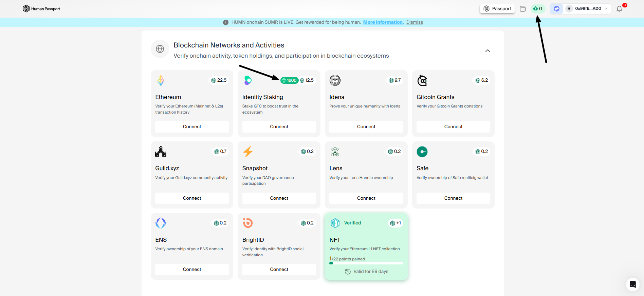Open the wallet card icon in header
The height and width of the screenshot is (296, 644).
coord(522,9)
